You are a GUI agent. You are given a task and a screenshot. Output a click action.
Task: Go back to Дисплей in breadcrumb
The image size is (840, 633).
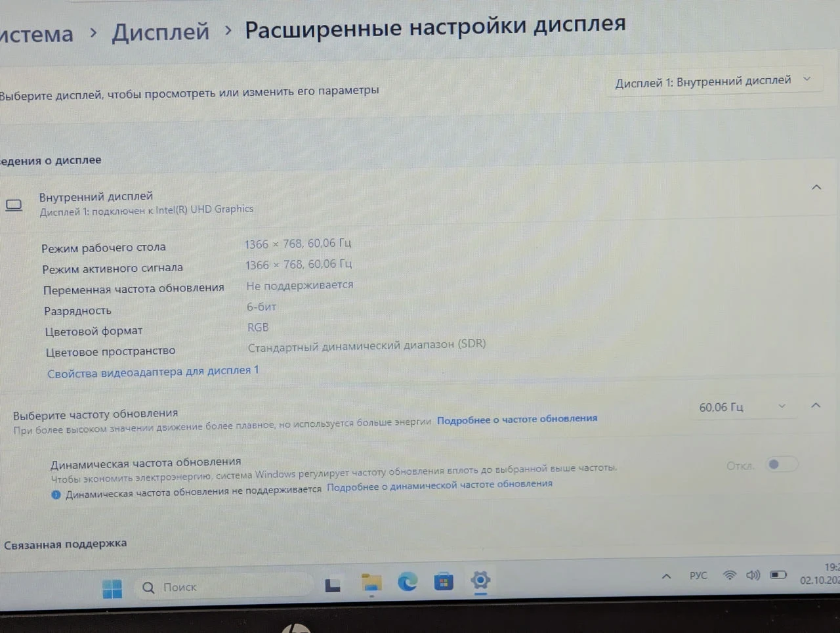[160, 32]
